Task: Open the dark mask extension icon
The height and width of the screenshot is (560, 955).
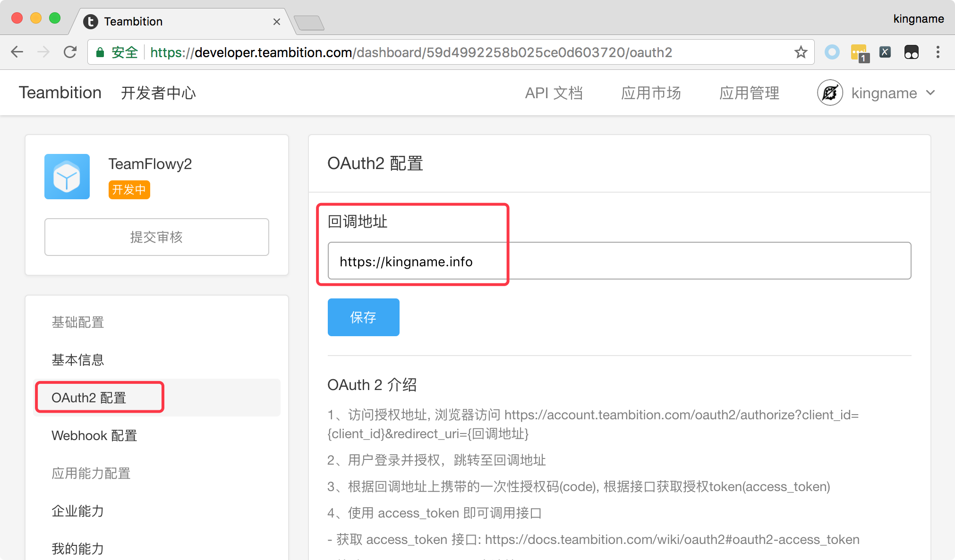Action: click(911, 52)
